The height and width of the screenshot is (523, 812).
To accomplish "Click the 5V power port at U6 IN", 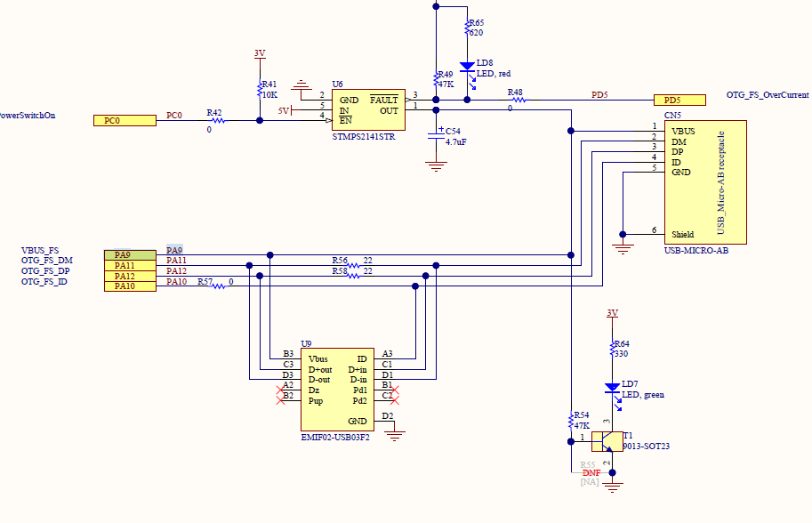I will pos(285,110).
